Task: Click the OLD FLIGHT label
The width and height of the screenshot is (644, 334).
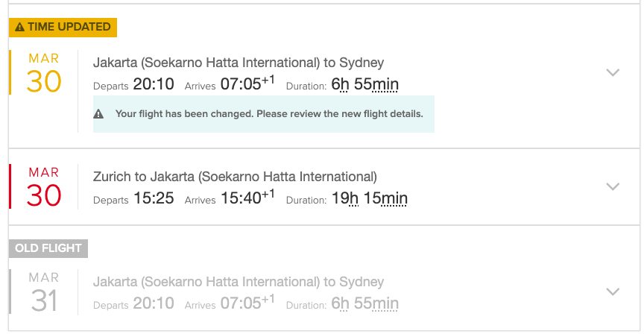Action: pyautogui.click(x=48, y=248)
